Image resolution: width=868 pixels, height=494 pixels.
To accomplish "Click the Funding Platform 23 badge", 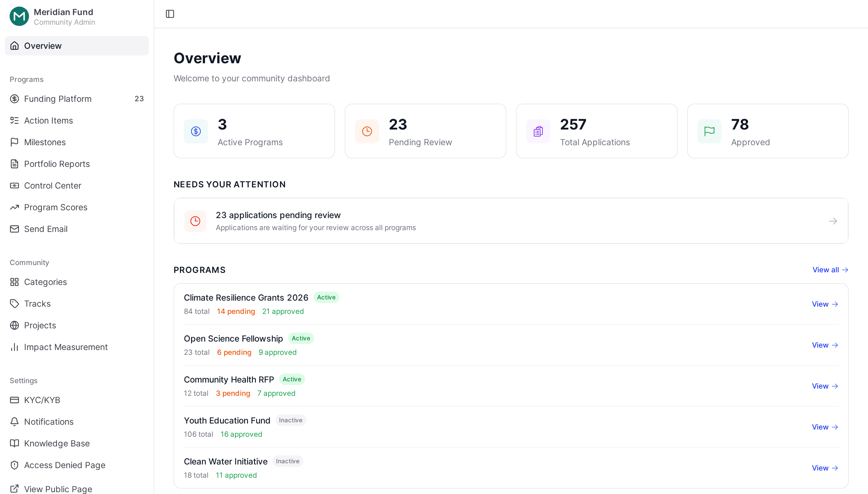I will (139, 99).
